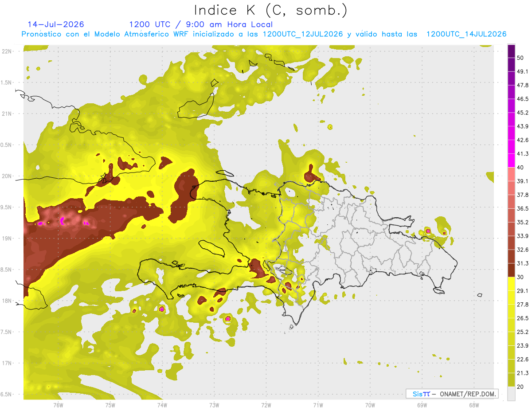Pick the brown swatch between 30 and 31.3

pos(511,270)
